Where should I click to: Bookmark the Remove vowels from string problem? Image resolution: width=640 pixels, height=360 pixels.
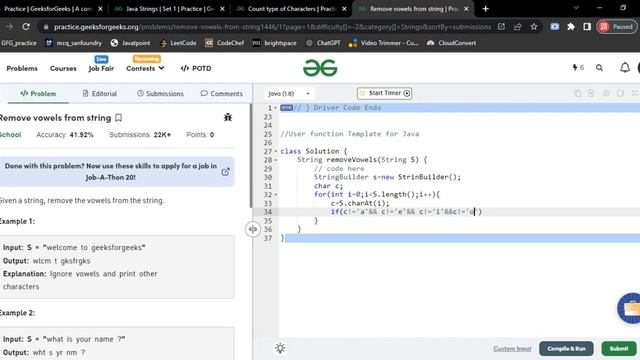pyautogui.click(x=118, y=118)
